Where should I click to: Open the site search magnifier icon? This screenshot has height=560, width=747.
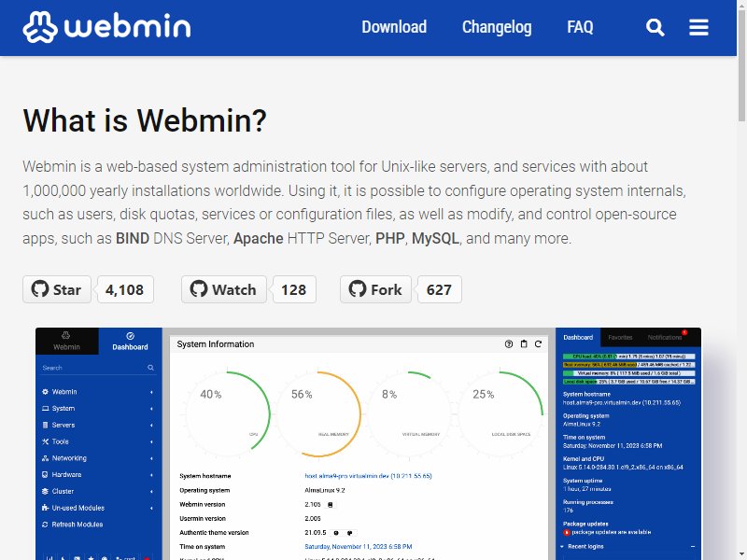(x=655, y=27)
